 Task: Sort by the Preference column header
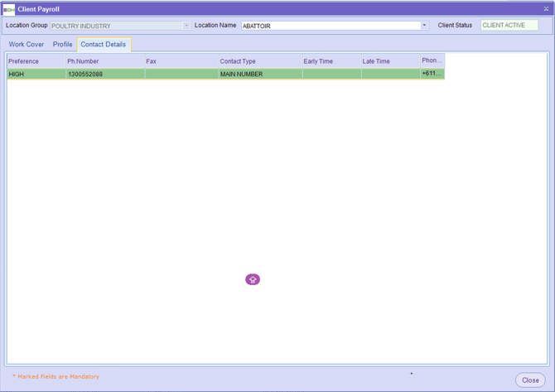[x=36, y=61]
